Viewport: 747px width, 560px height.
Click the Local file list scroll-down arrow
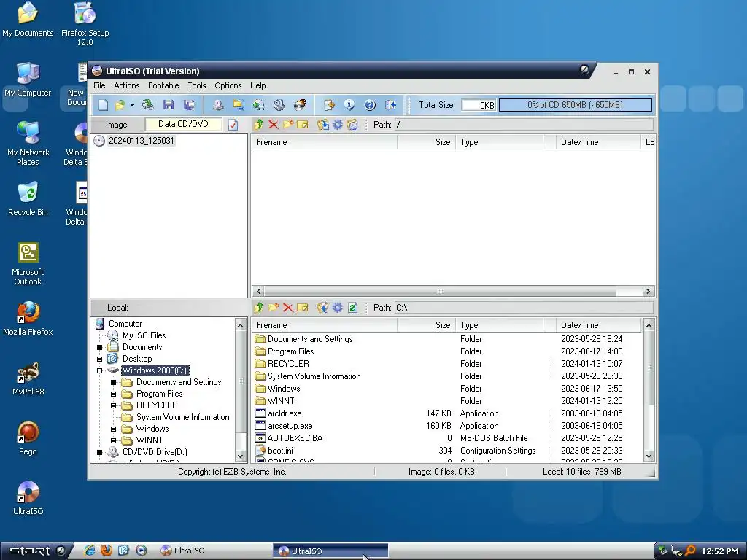(x=649, y=456)
